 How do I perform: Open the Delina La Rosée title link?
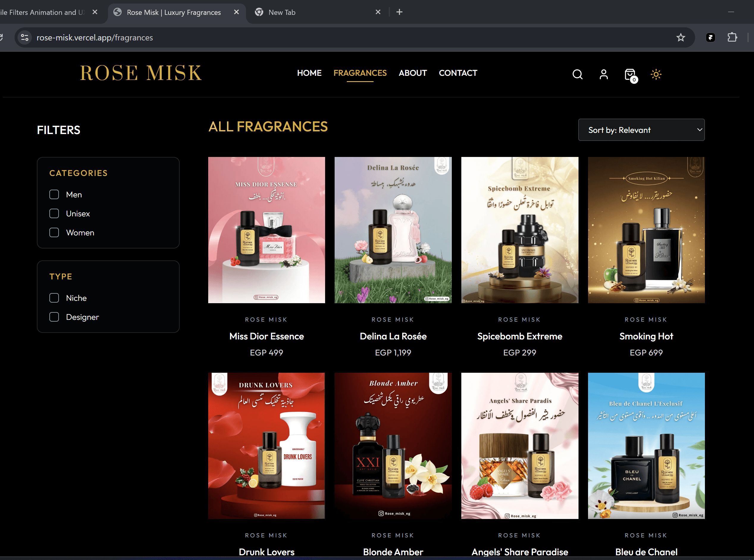click(393, 336)
